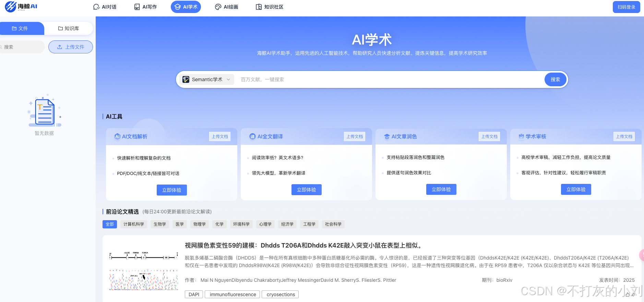Click the 支持粘贴段落润色和整篇润色 text

click(x=416, y=157)
